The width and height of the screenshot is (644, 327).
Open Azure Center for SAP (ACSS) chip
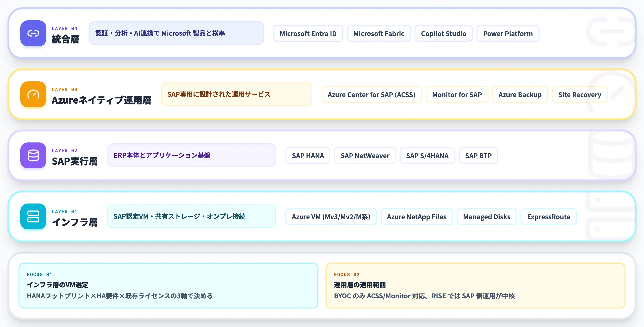(372, 95)
